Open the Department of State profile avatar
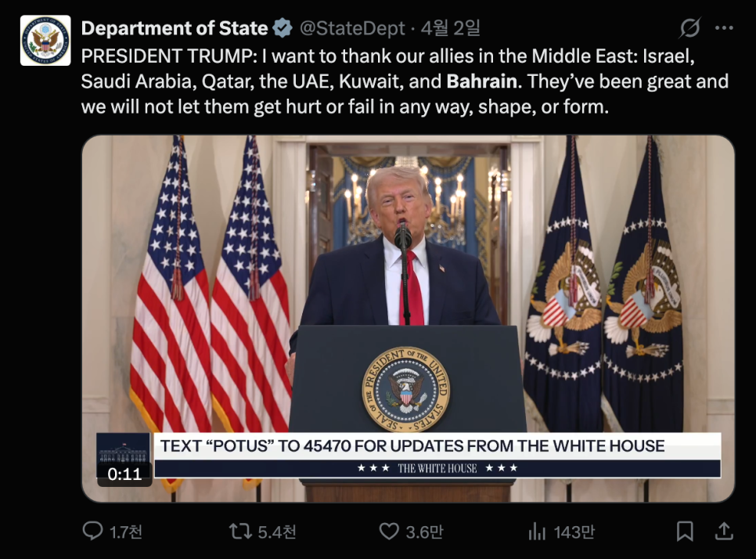 [x=45, y=41]
